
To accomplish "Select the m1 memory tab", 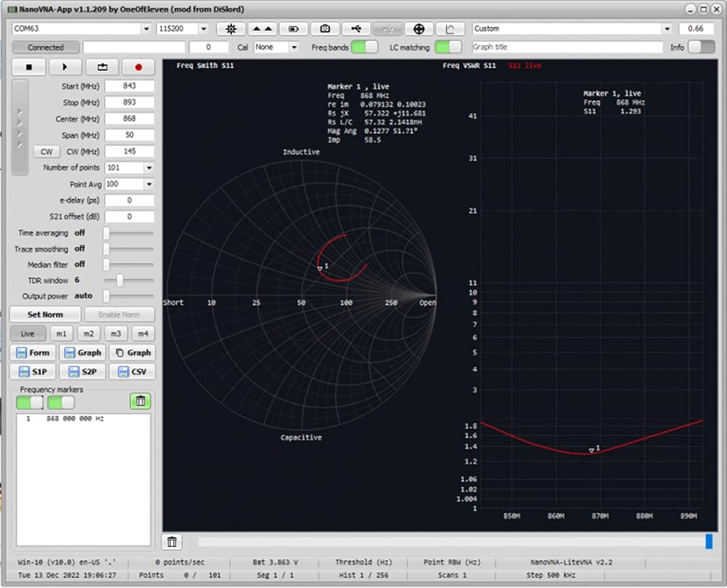I will pos(61,334).
